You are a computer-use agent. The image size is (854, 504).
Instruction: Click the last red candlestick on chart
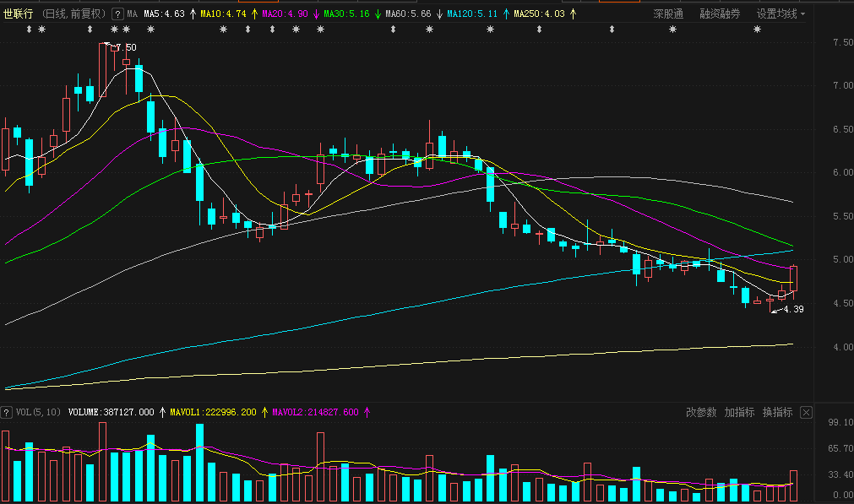click(793, 279)
